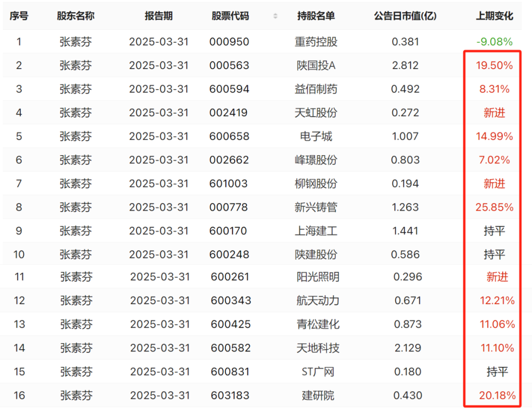Click the 11.10% change value
Viewport: 532px width, 412px height.
tap(497, 348)
